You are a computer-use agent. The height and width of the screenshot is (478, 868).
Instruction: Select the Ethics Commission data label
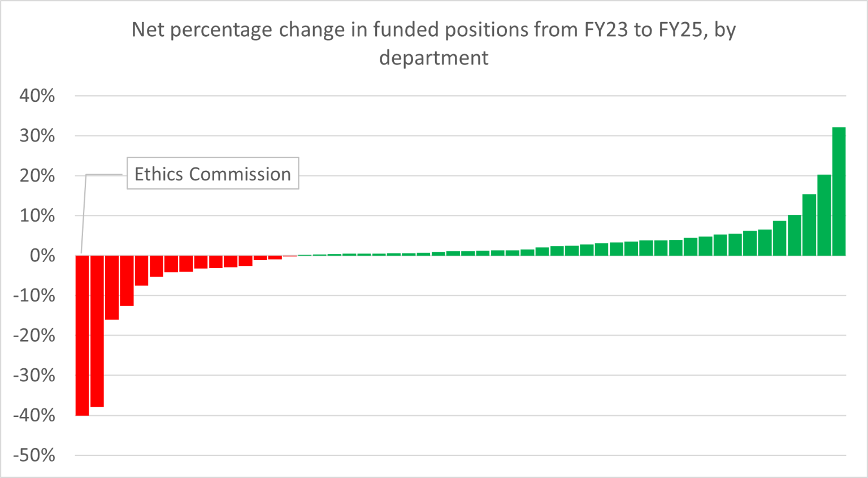(x=212, y=174)
